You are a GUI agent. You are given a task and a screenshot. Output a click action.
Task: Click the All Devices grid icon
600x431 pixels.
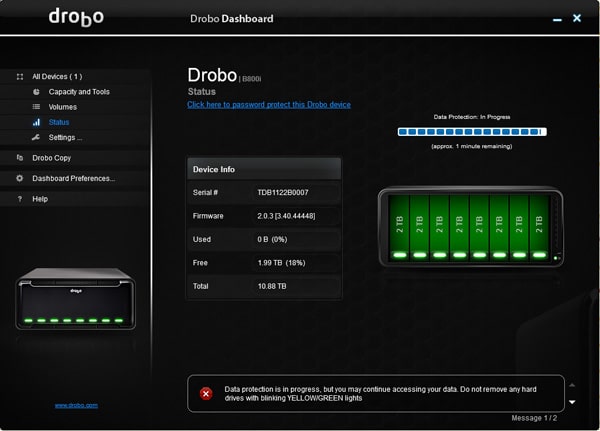pyautogui.click(x=20, y=77)
